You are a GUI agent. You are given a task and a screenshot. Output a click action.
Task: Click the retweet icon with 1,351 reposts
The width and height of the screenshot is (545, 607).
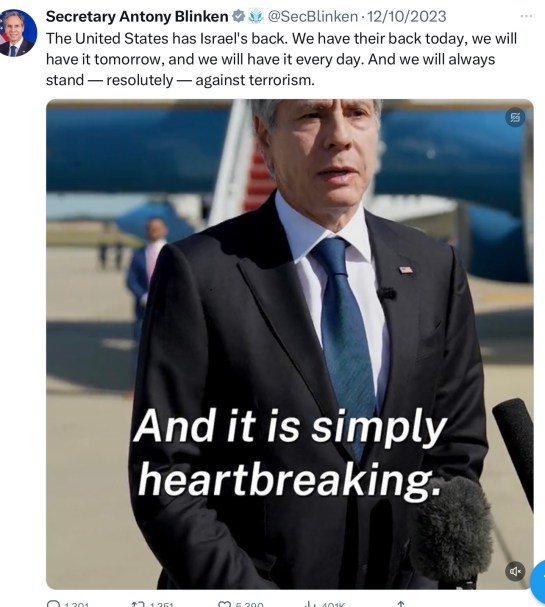137,604
